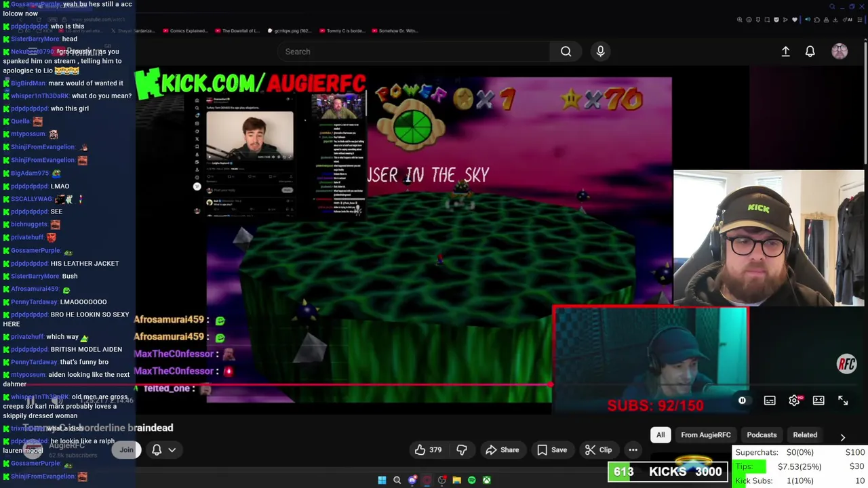
Task: Activate voice search microphone icon
Action: click(600, 52)
